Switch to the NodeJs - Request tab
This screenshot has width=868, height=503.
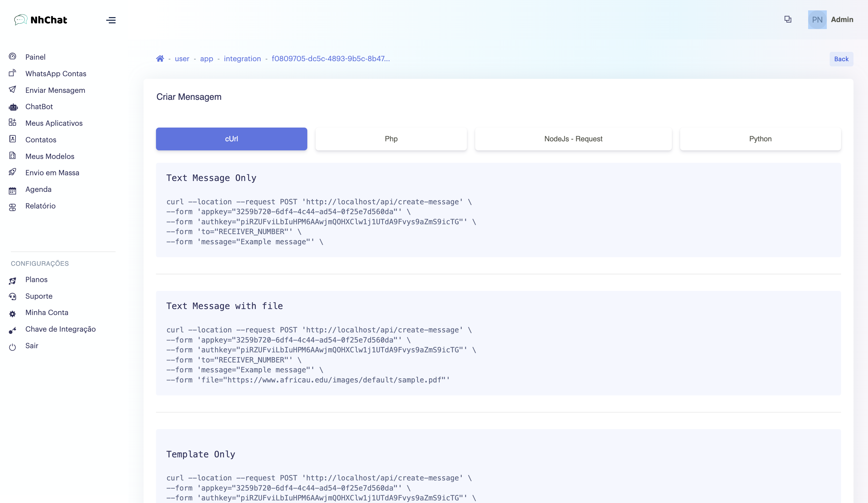[x=573, y=139]
